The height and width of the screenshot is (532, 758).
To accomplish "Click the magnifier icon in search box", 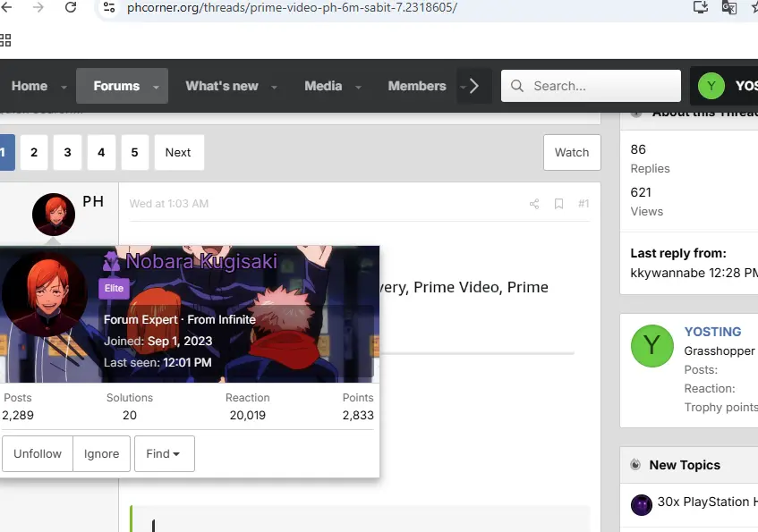I will coord(516,86).
